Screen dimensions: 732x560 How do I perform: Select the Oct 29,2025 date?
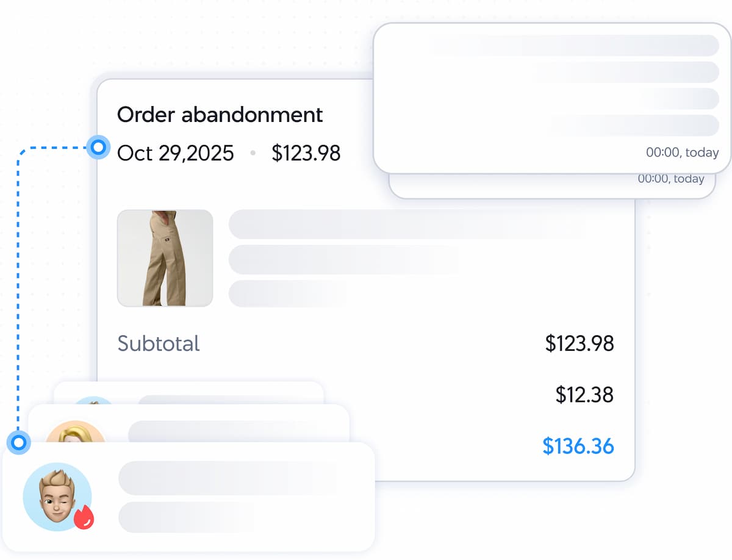176,153
